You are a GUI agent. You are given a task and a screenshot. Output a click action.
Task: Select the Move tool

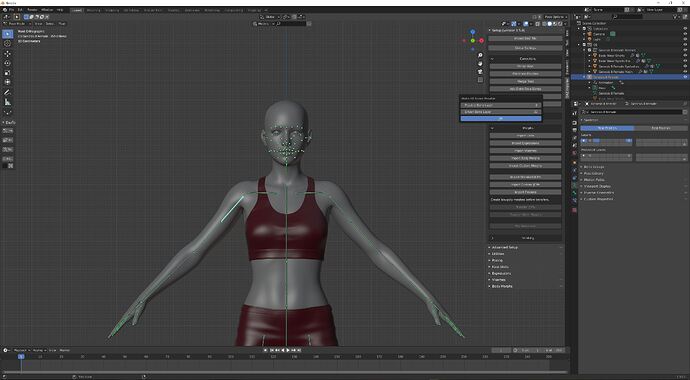tap(7, 54)
